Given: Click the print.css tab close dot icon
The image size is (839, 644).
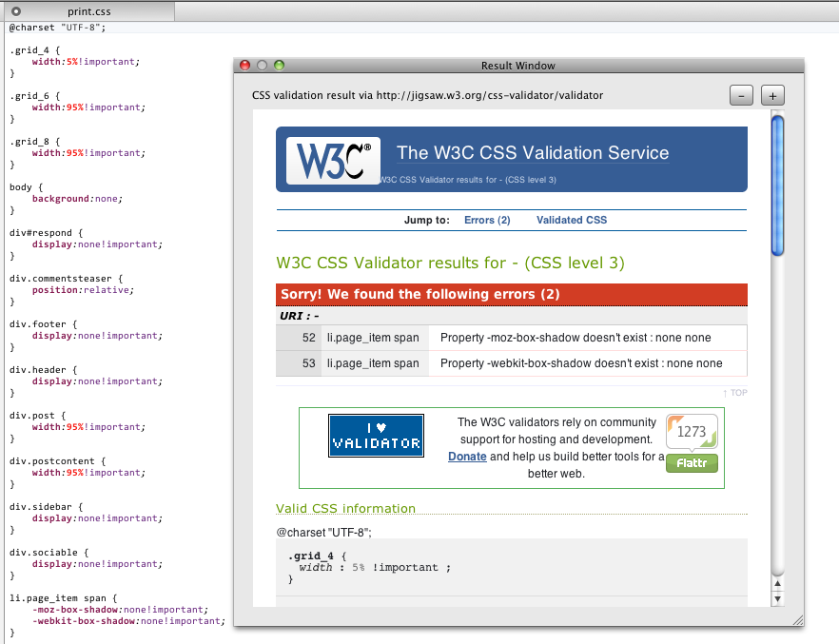Looking at the screenshot, I should 16,11.
